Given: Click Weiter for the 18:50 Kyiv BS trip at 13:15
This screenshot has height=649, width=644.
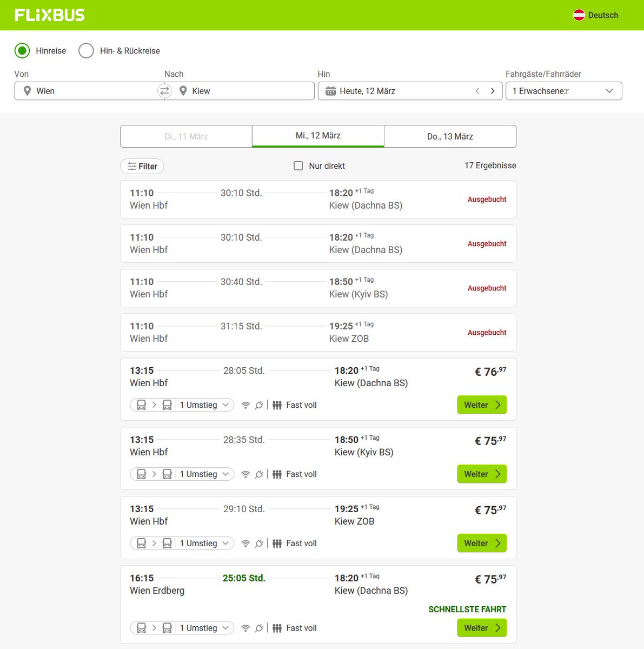Looking at the screenshot, I should [482, 474].
